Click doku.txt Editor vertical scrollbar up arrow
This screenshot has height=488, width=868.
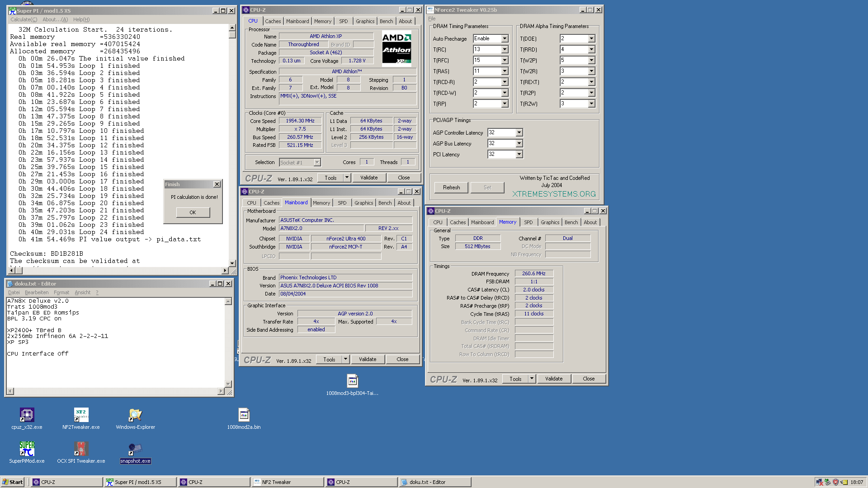coord(228,301)
